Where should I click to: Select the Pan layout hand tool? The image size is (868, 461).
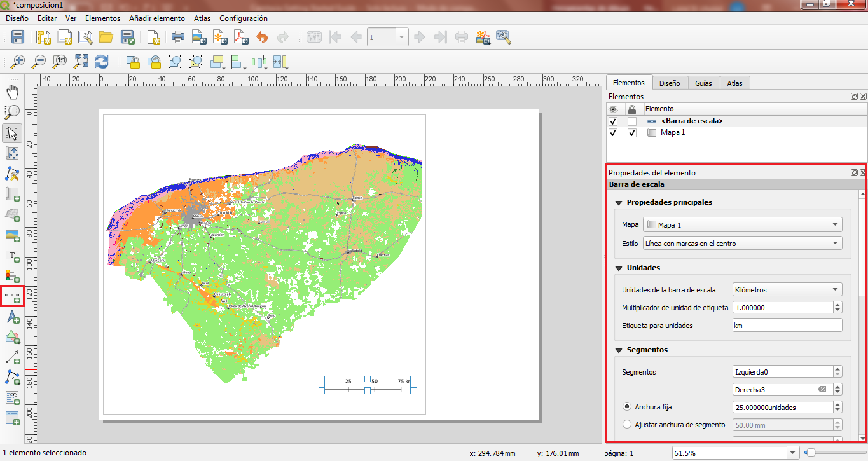pyautogui.click(x=12, y=92)
